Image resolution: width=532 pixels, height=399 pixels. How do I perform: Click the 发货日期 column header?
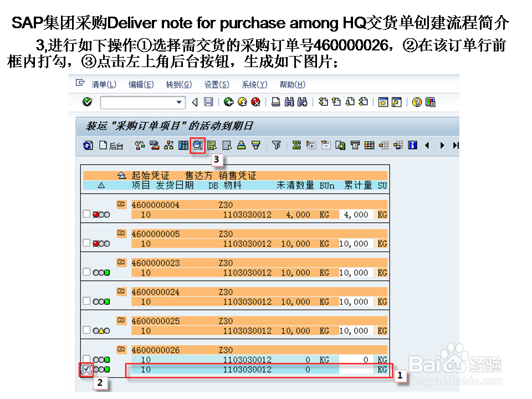pos(175,185)
